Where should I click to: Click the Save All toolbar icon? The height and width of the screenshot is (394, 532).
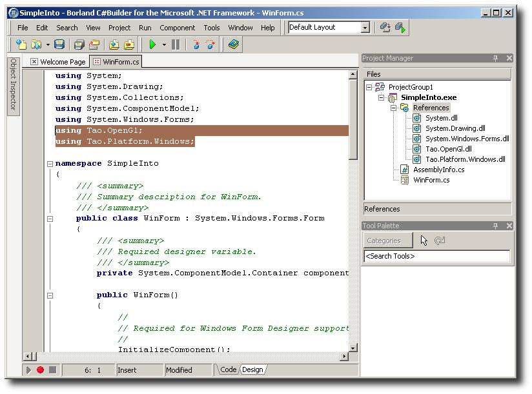point(79,44)
